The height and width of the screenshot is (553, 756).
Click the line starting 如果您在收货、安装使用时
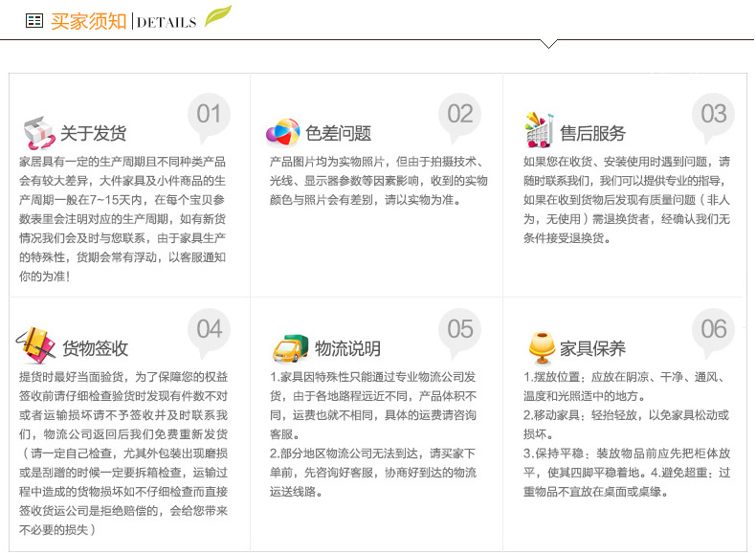tap(627, 162)
